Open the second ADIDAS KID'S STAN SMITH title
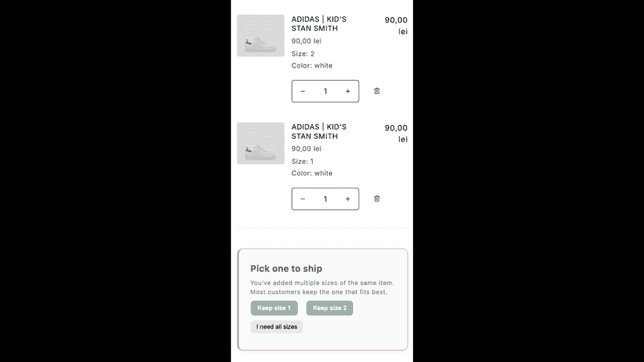 [x=319, y=131]
